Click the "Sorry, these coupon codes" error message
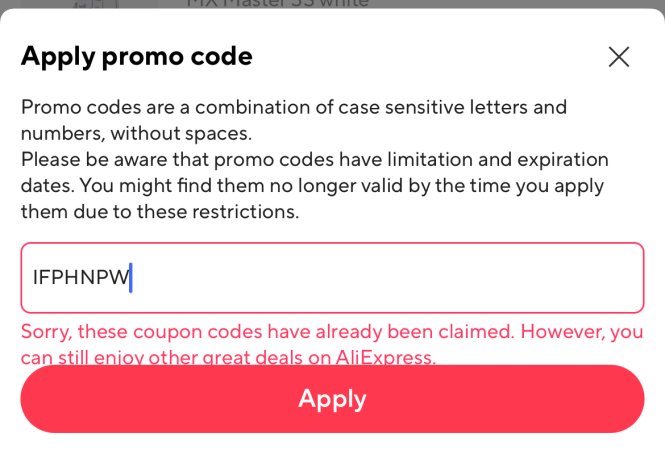The height and width of the screenshot is (450, 665). tap(332, 344)
